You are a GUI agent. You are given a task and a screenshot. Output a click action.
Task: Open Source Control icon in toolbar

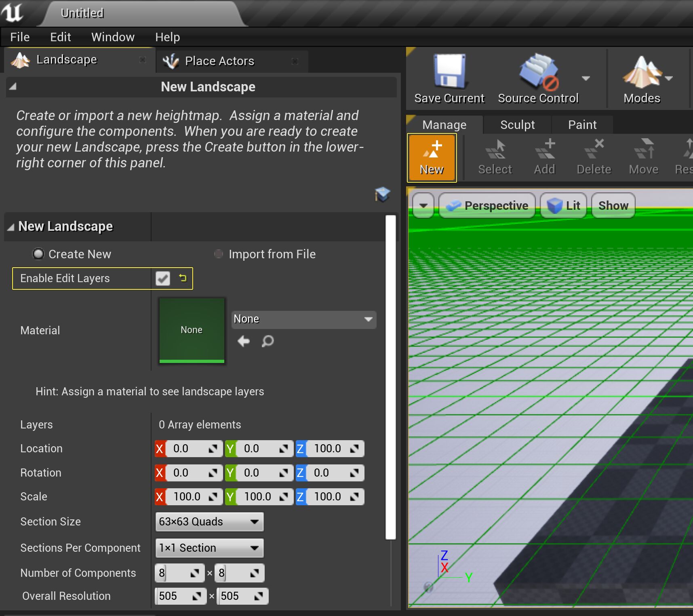coord(538,72)
